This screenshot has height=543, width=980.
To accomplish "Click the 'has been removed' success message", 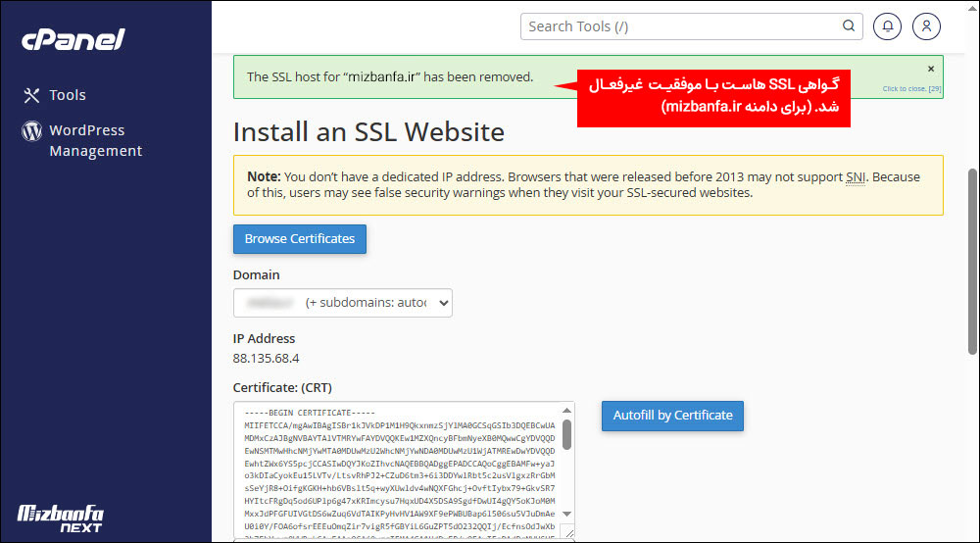I will (x=390, y=77).
